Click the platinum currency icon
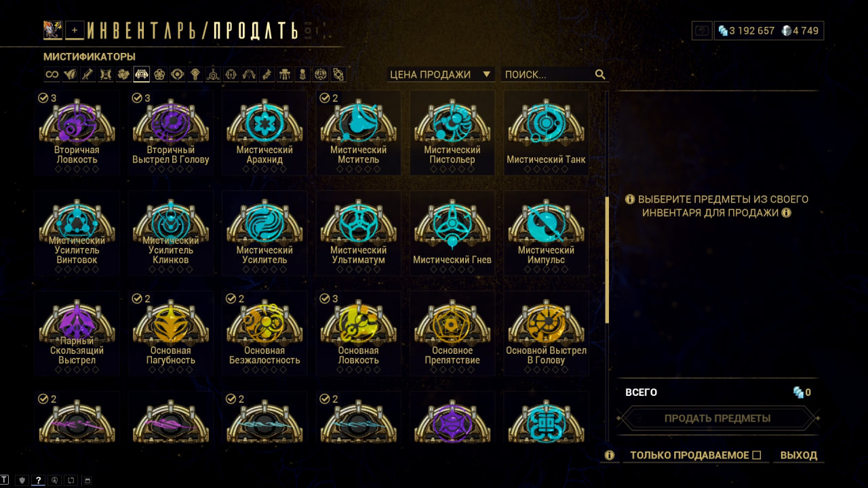The width and height of the screenshot is (868, 488). point(787,30)
